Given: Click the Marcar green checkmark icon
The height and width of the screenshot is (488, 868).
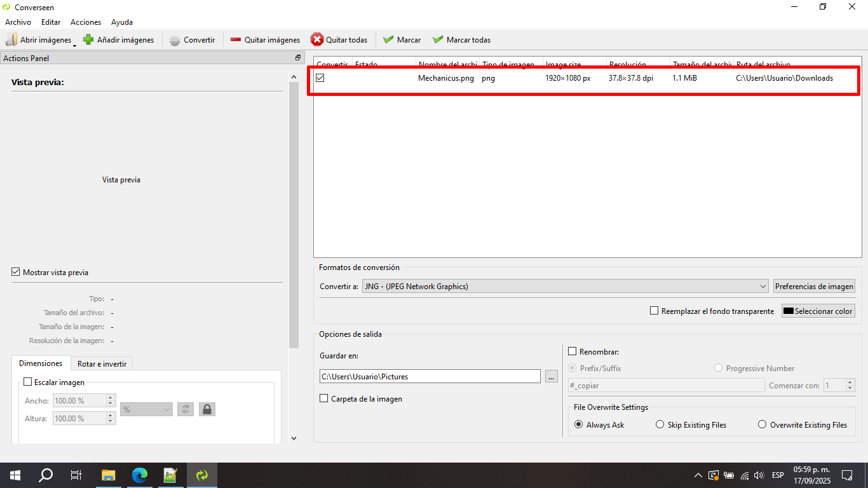Looking at the screenshot, I should (388, 40).
